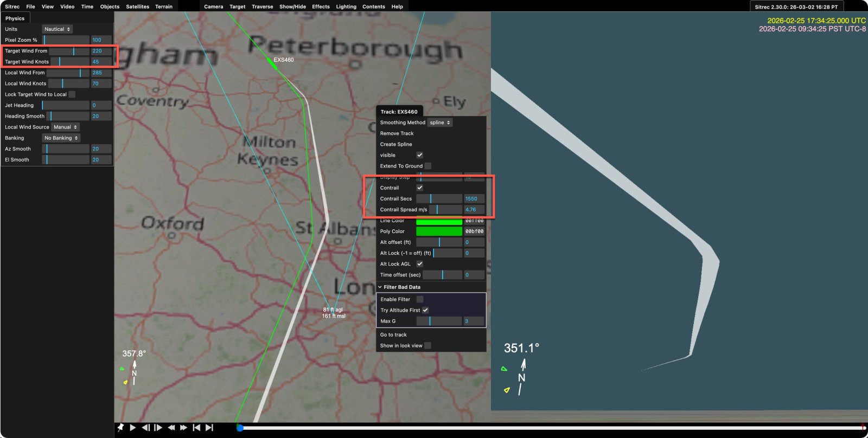This screenshot has width=868, height=438.
Task: Click the Line Color green swatch
Action: tap(439, 221)
